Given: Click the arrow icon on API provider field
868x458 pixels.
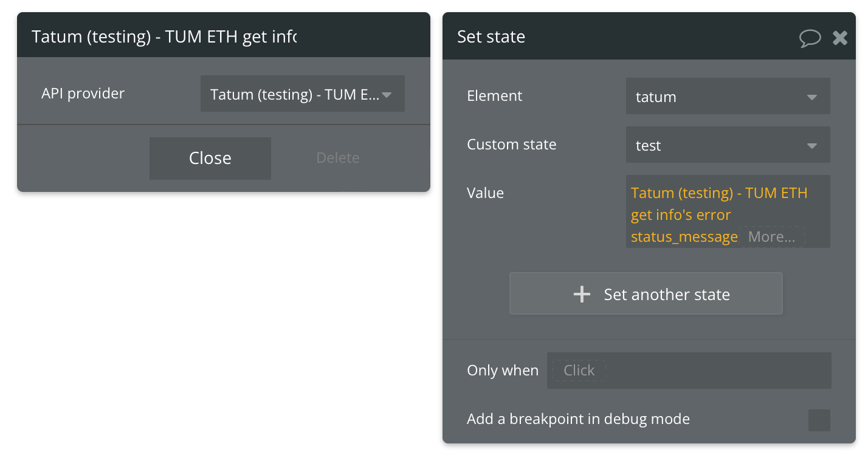Looking at the screenshot, I should click(386, 95).
